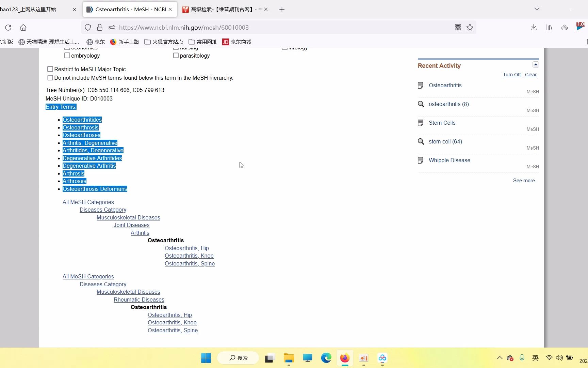Open the Osteoarthritis document icon in Recent Activity

click(x=421, y=86)
